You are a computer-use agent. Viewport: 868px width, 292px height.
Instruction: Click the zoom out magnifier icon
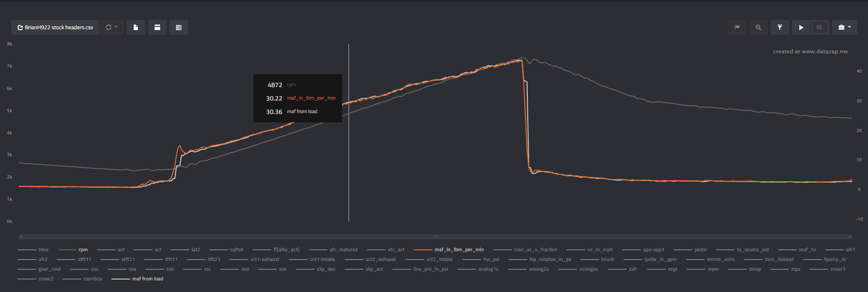(x=758, y=27)
